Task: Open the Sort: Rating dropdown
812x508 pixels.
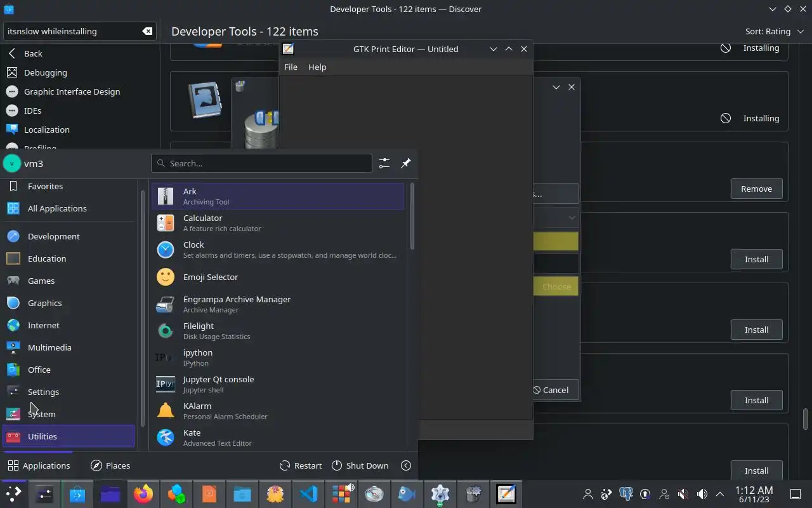Action: coord(774,31)
